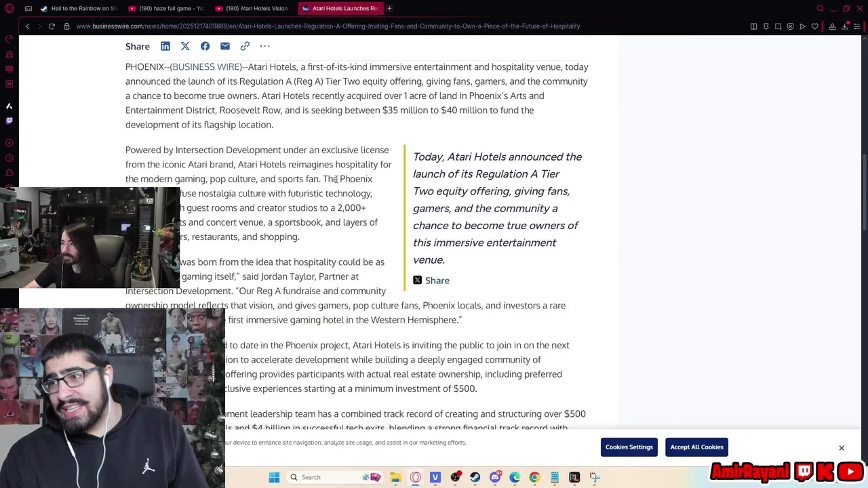
Task: Open the downloads icon
Action: tap(844, 26)
